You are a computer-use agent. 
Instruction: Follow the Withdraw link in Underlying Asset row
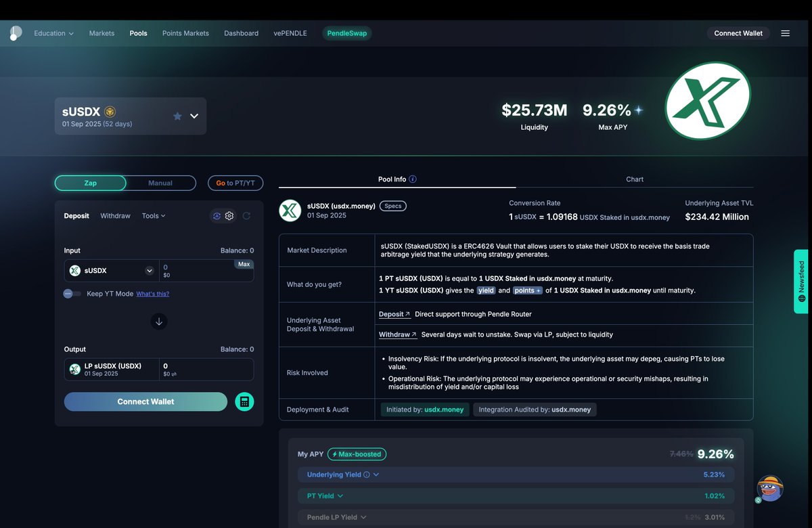pyautogui.click(x=398, y=334)
